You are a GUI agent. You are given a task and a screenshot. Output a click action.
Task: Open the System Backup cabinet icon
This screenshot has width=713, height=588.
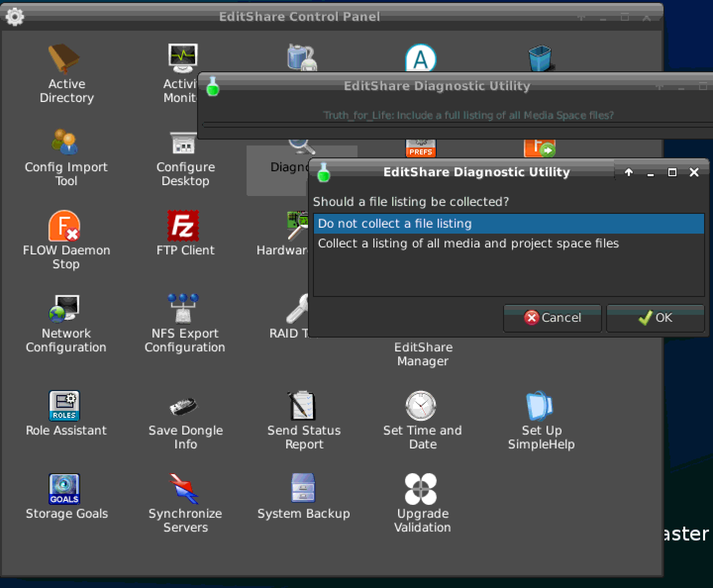coord(303,488)
